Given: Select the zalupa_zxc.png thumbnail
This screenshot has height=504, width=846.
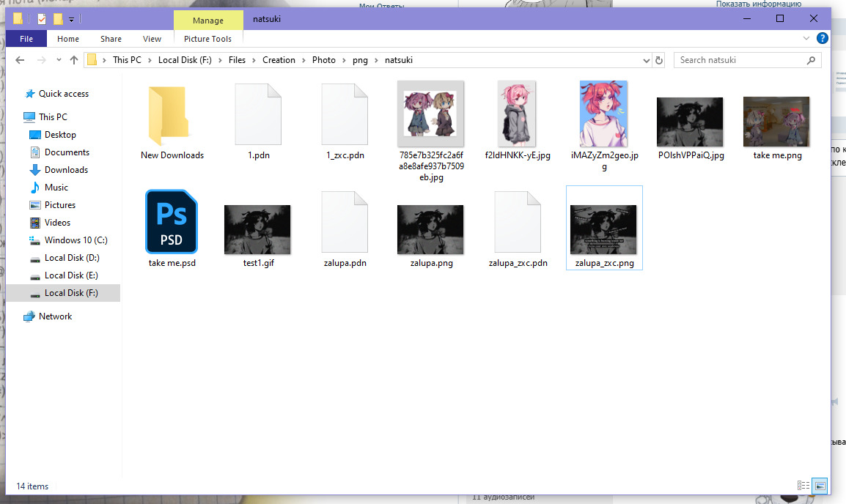Looking at the screenshot, I should point(604,229).
